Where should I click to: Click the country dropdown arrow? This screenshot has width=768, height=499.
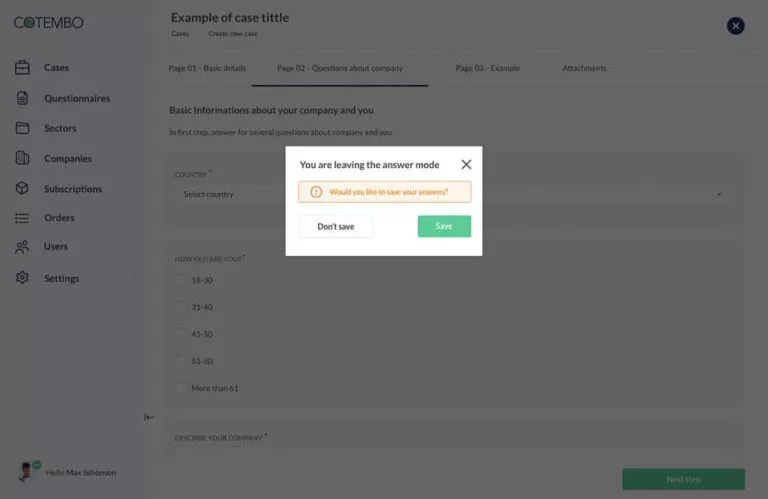(x=719, y=194)
